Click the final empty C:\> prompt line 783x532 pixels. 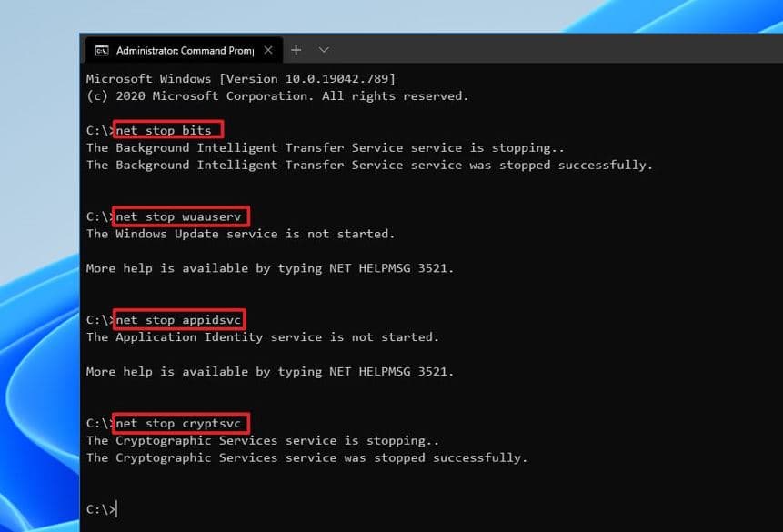[x=102, y=509]
